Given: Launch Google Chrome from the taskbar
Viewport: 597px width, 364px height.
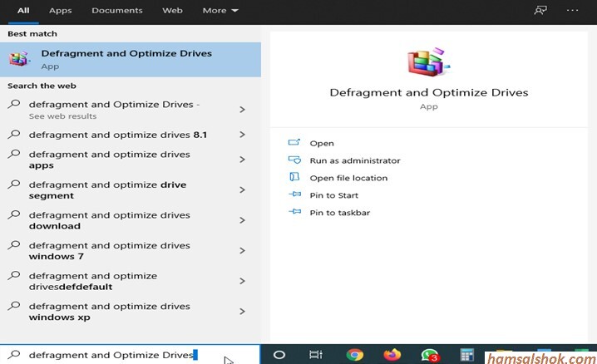Looking at the screenshot, I should point(354,355).
